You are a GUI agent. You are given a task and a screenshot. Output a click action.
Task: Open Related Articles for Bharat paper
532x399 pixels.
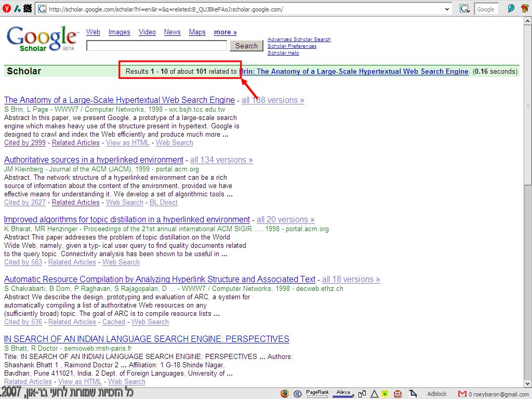point(72,262)
